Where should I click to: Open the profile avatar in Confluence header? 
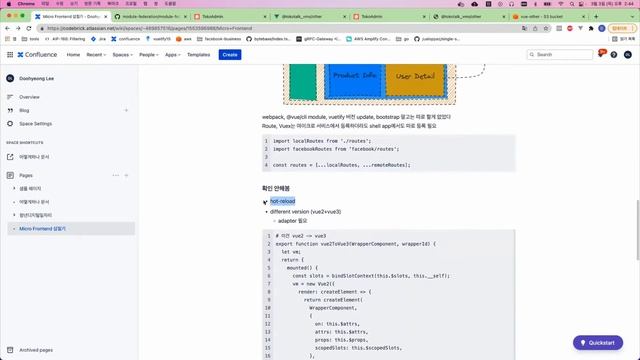[628, 55]
